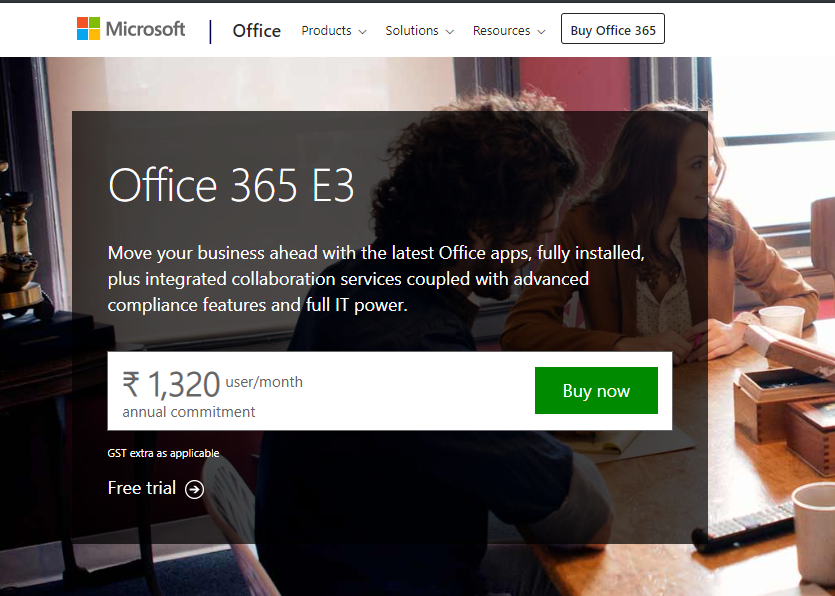Screen dimensions: 835x596
Task: Click the Buy Office 365 button
Action: click(x=612, y=28)
